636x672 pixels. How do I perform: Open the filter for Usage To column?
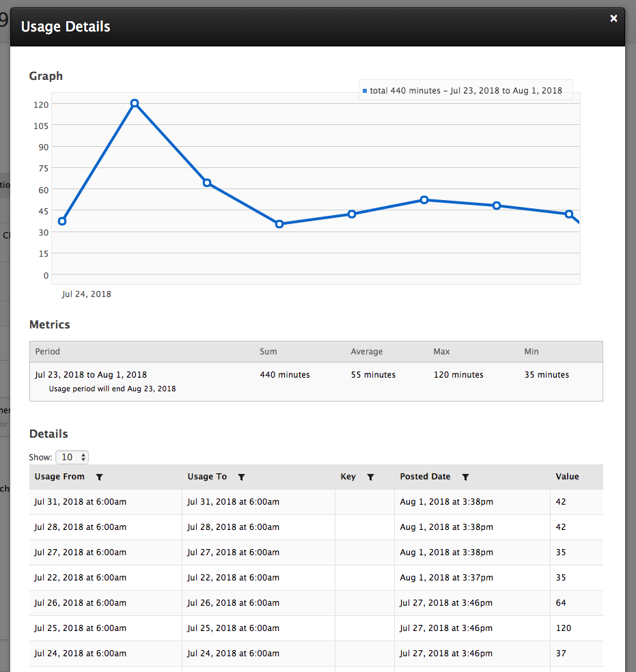pyautogui.click(x=241, y=477)
